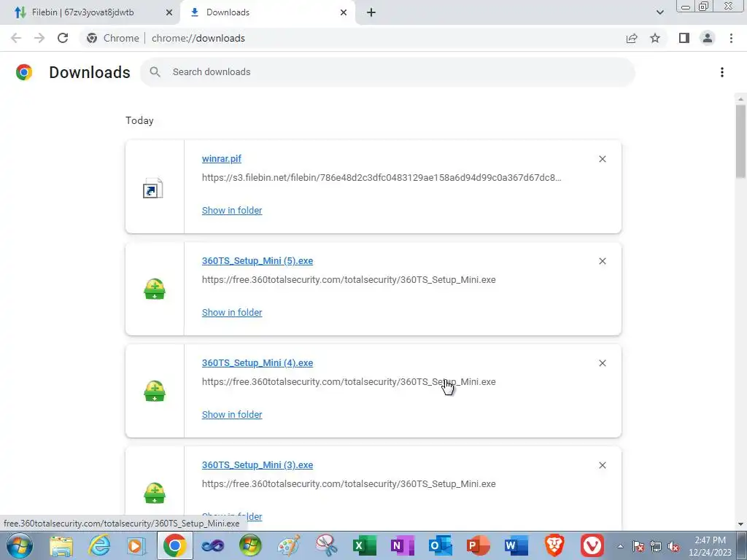Screen dimensions: 747x560
Task: Reload the downloads page
Action: click(63, 38)
